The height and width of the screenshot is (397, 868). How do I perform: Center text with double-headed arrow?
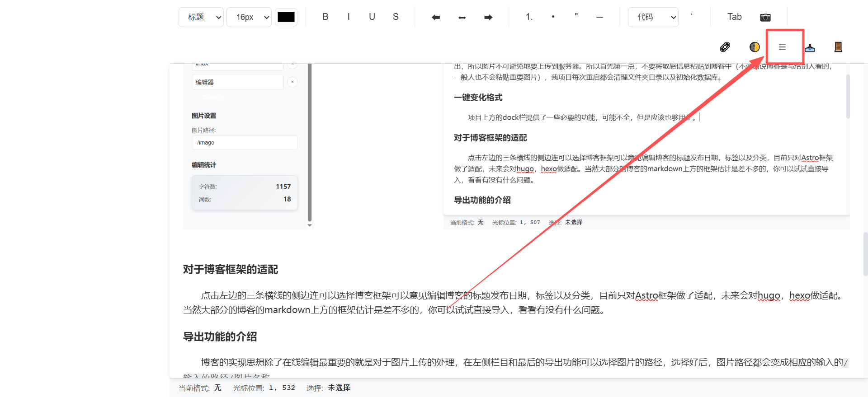pos(462,17)
